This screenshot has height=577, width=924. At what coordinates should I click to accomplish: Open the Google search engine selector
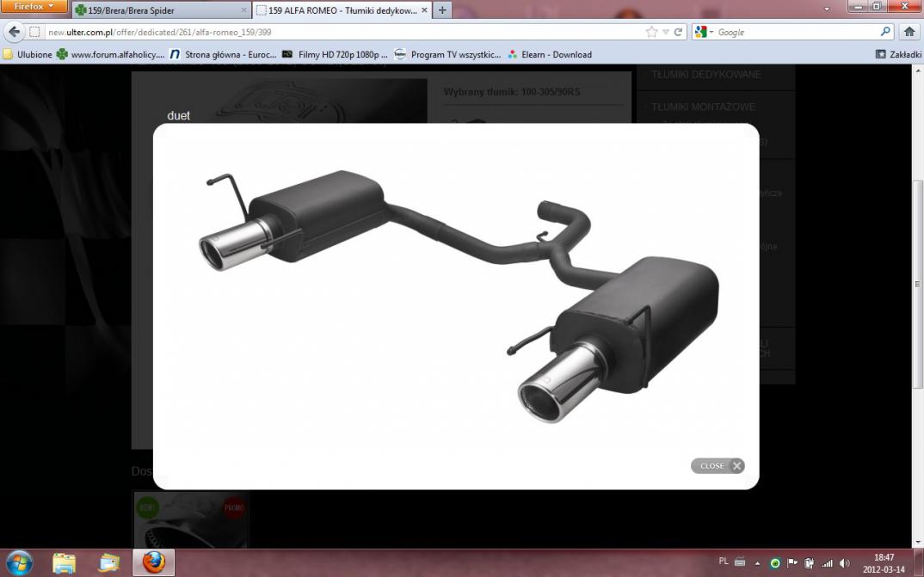tap(704, 33)
